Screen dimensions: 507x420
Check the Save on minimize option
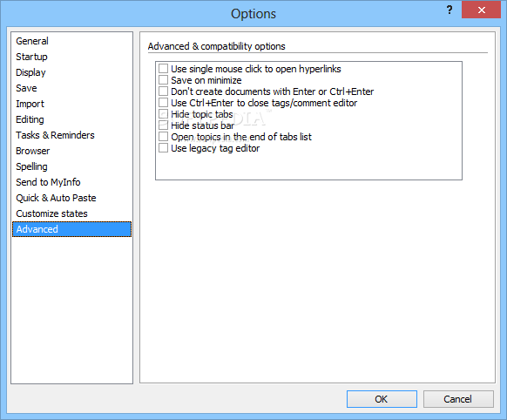pyautogui.click(x=163, y=80)
